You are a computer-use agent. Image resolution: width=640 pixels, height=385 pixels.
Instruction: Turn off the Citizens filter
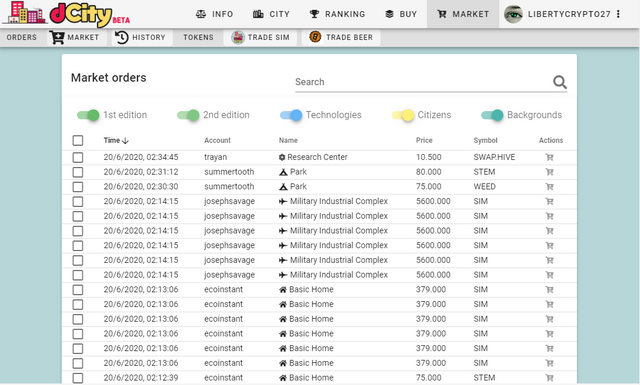403,115
